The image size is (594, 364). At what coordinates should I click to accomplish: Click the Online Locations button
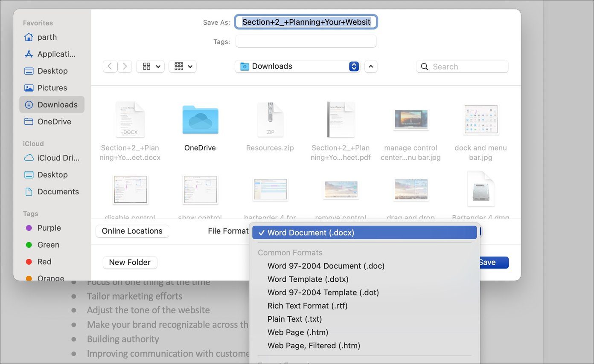point(132,231)
